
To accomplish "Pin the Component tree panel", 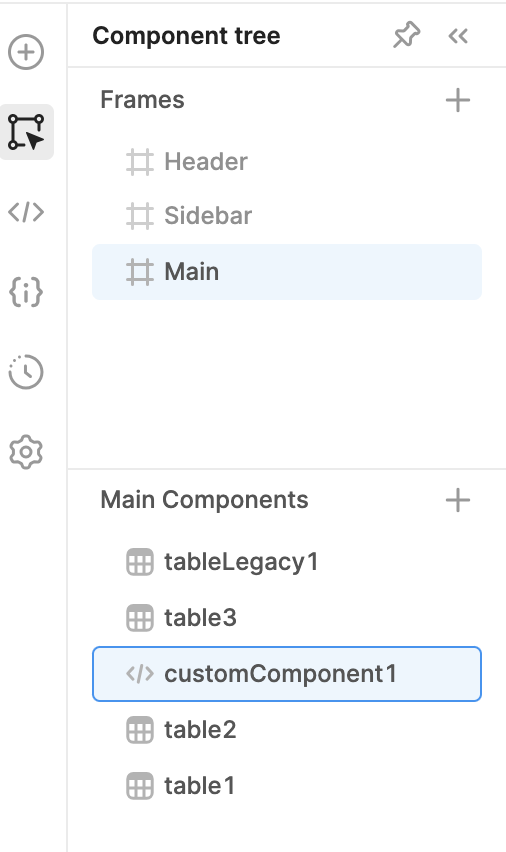I will pyautogui.click(x=407, y=36).
